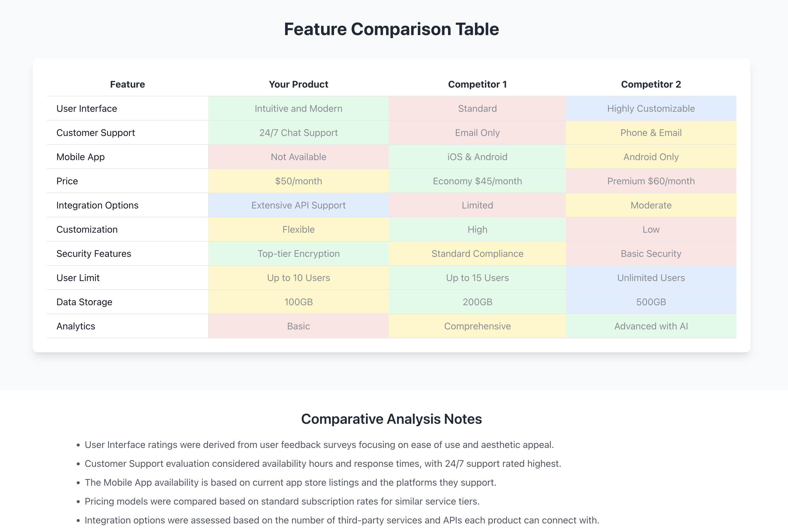Select the '24/7 Chat Support' cell
This screenshot has width=788, height=532.
[x=298, y=132]
